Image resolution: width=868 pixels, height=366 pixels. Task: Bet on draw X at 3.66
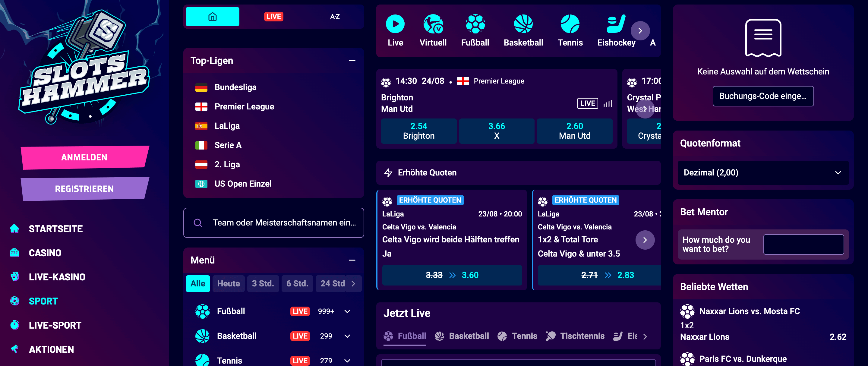(496, 131)
